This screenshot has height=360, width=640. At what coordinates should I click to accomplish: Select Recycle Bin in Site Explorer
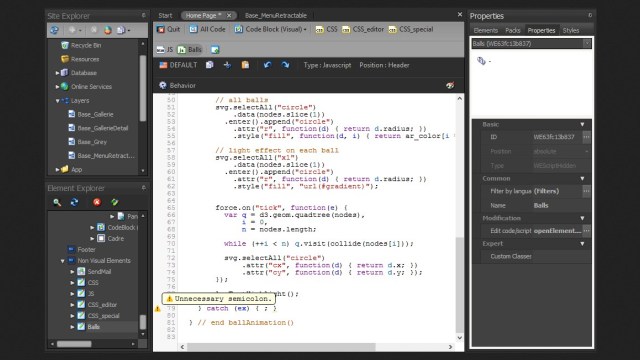[81, 45]
